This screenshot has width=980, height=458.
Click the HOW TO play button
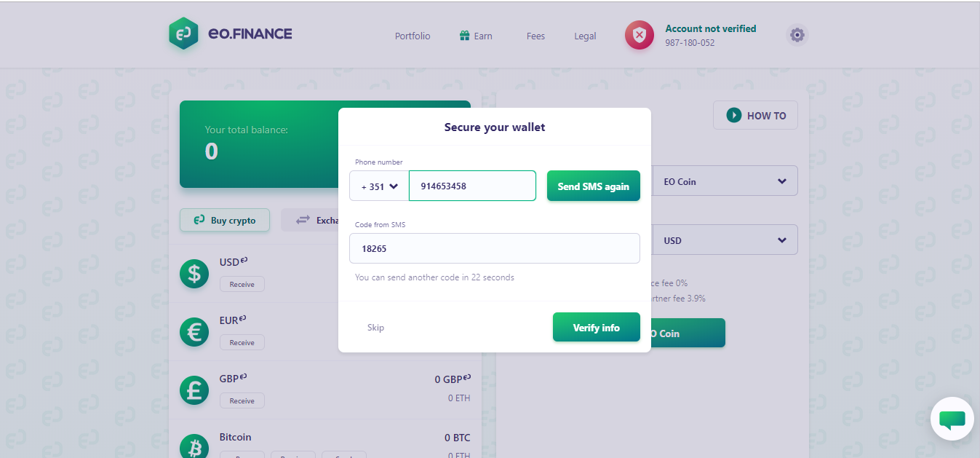pos(756,115)
